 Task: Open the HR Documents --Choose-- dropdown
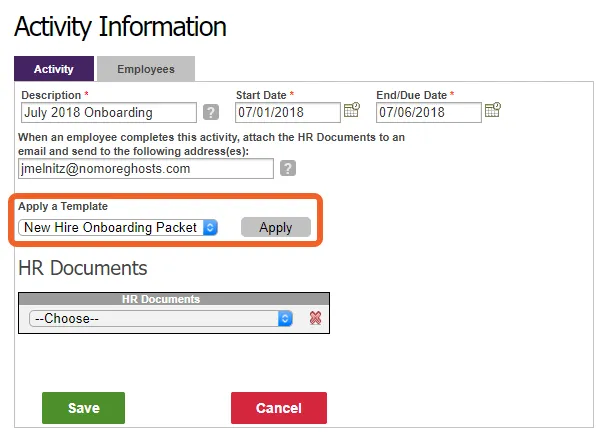(x=161, y=318)
